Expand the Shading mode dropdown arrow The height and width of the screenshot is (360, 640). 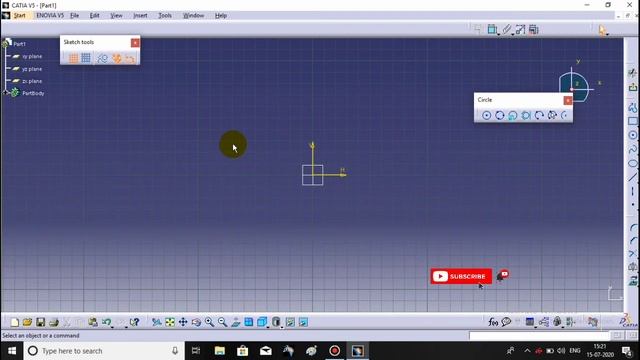(282, 327)
